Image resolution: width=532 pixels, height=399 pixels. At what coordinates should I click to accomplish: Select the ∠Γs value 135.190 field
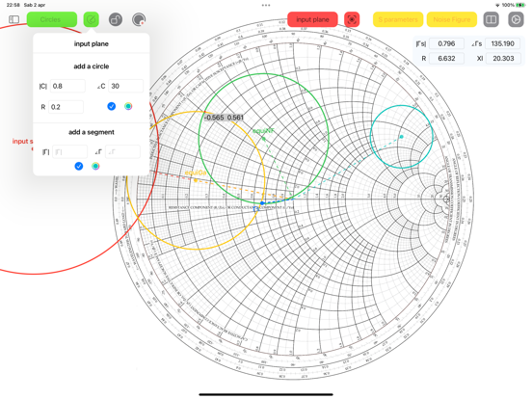click(x=502, y=43)
